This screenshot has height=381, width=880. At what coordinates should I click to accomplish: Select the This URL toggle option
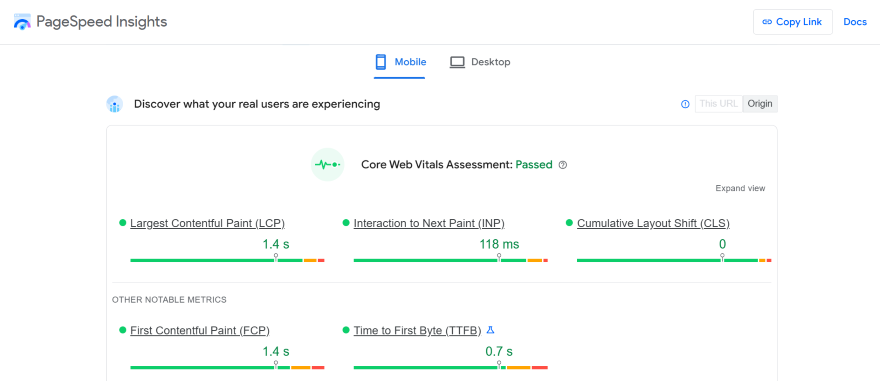718,104
